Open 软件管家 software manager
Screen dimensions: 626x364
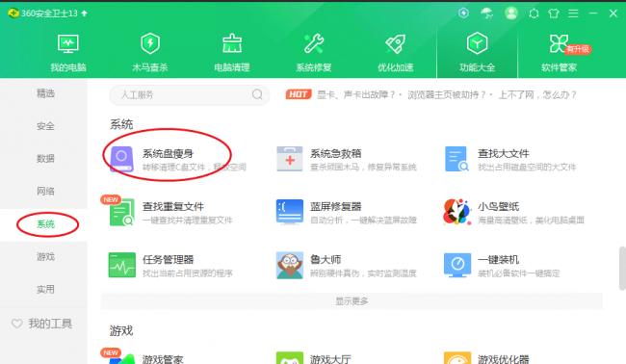coord(559,53)
